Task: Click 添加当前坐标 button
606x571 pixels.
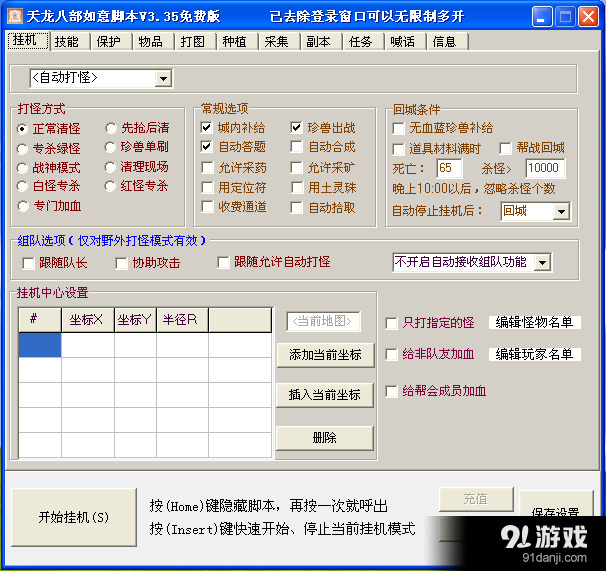Action: pos(325,355)
